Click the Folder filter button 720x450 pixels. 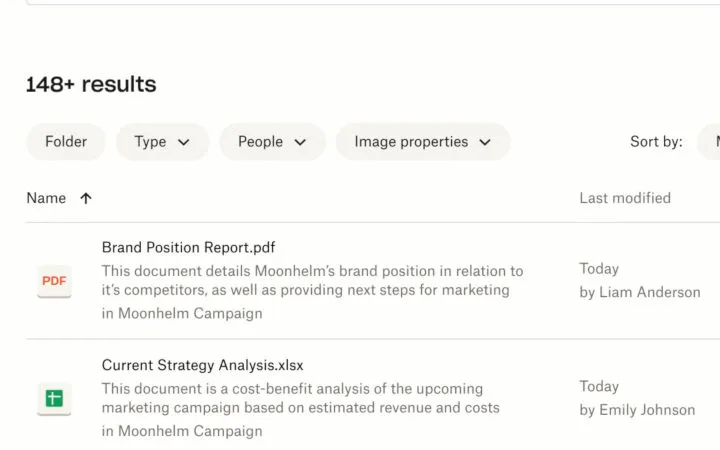tap(66, 142)
